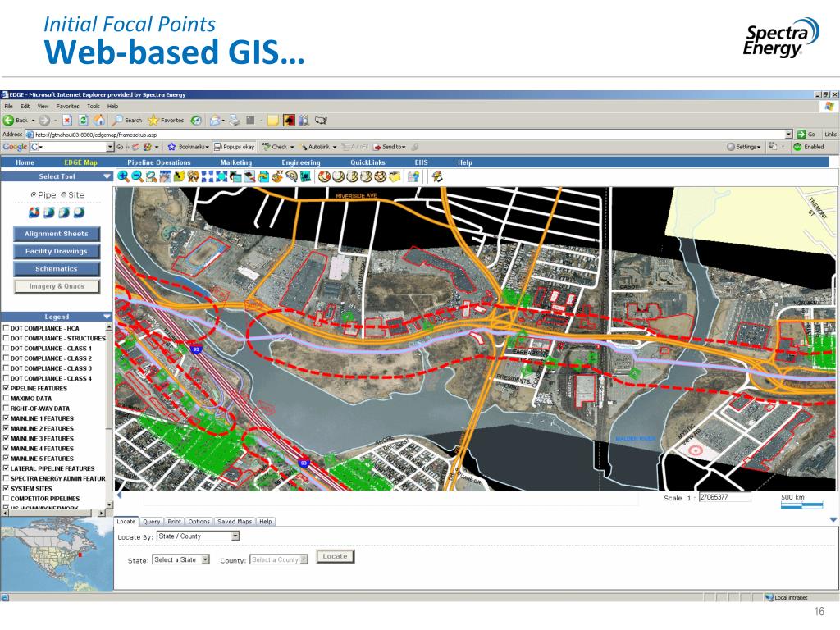Click the browser Stop icon
Image resolution: width=840 pixels, height=630 pixels.
[x=67, y=120]
